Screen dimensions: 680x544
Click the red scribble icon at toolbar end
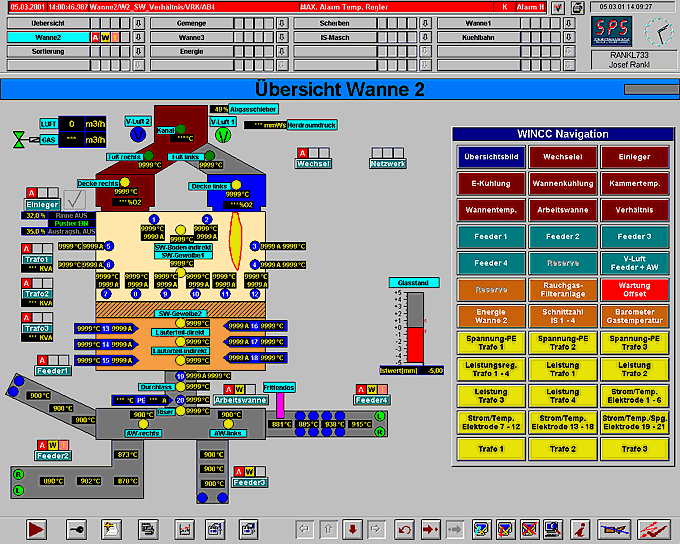coord(654,529)
